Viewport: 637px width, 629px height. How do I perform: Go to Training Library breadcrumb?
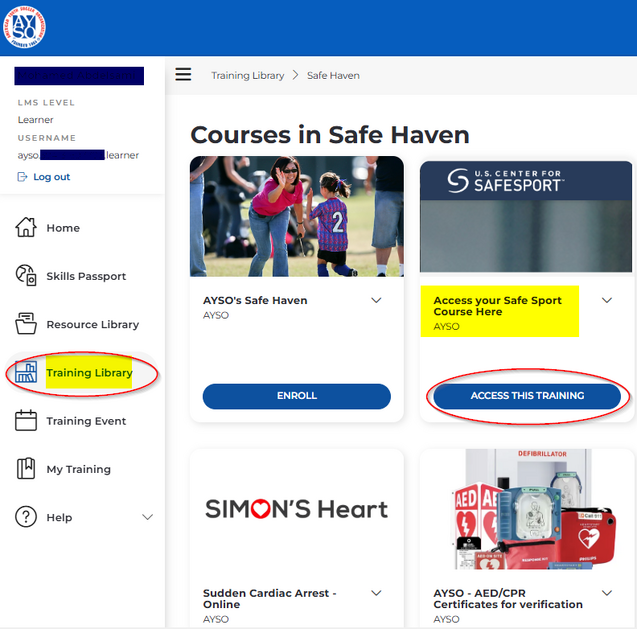247,75
